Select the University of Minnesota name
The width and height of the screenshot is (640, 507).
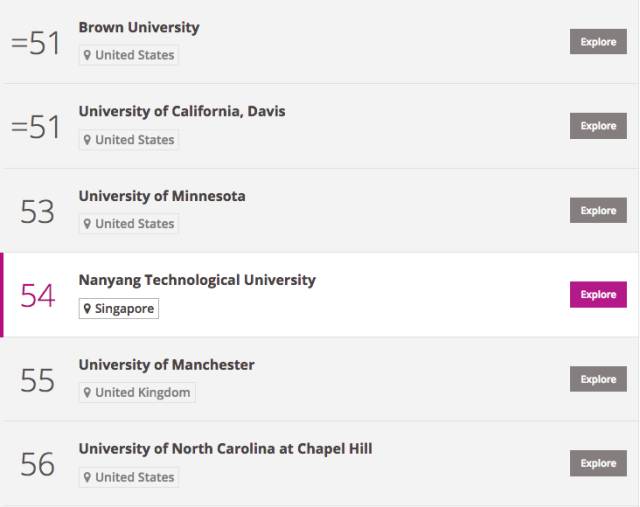click(162, 196)
